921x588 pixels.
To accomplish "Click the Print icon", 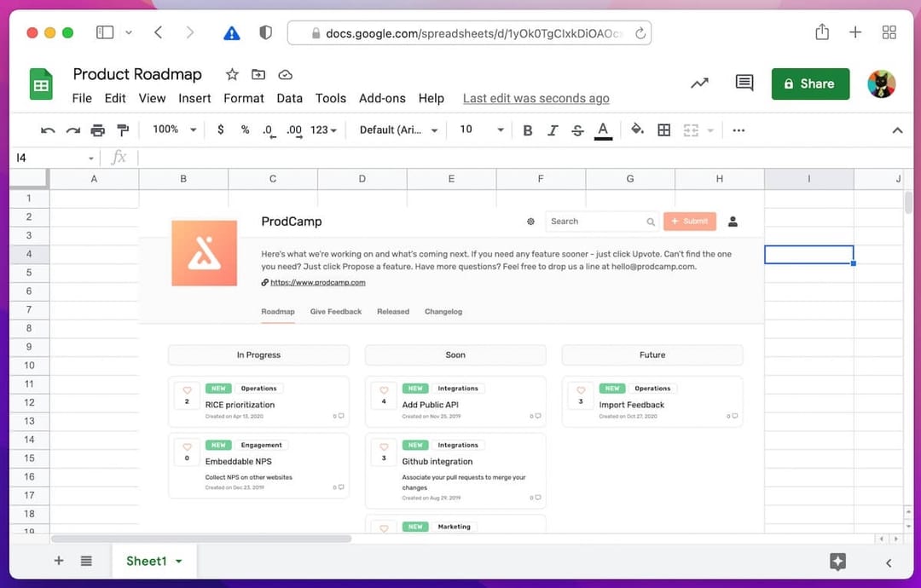I will [97, 130].
